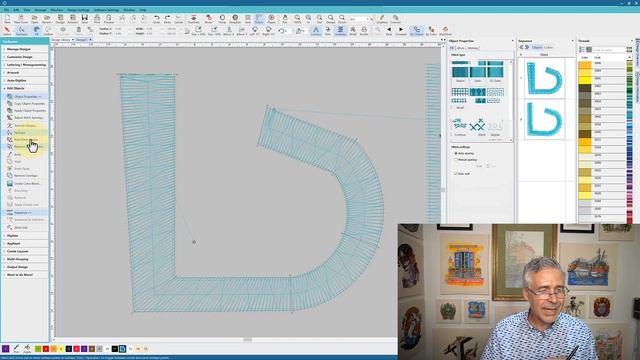The height and width of the screenshot is (360, 640).
Task: Open the Software Settings menu
Action: point(106,10)
